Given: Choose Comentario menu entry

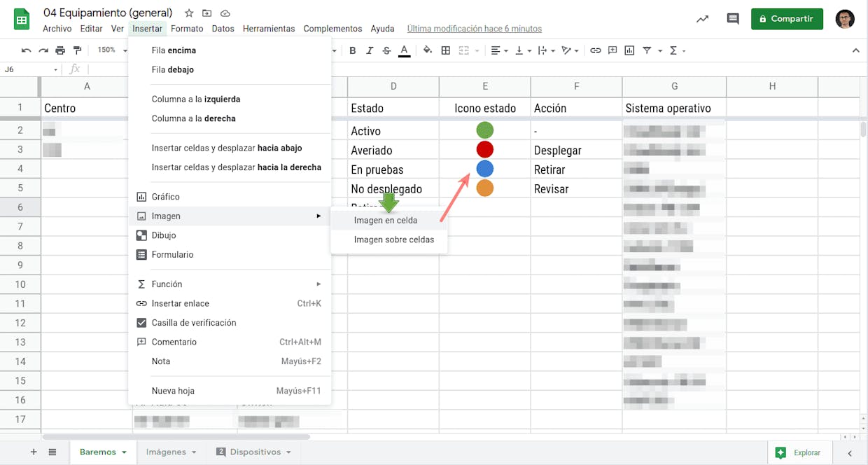Looking at the screenshot, I should [230, 342].
